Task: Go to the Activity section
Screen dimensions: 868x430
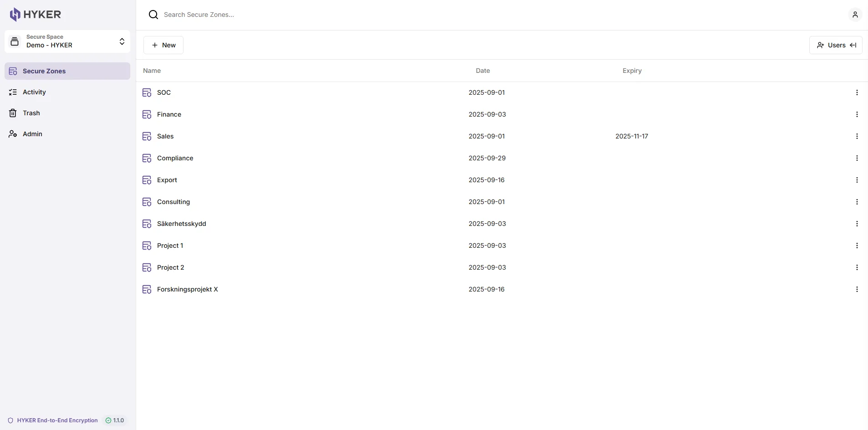Action: pyautogui.click(x=34, y=92)
